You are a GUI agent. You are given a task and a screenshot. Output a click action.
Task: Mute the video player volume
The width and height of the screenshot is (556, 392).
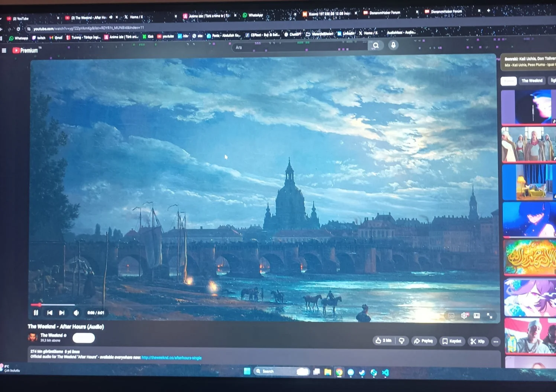click(76, 313)
